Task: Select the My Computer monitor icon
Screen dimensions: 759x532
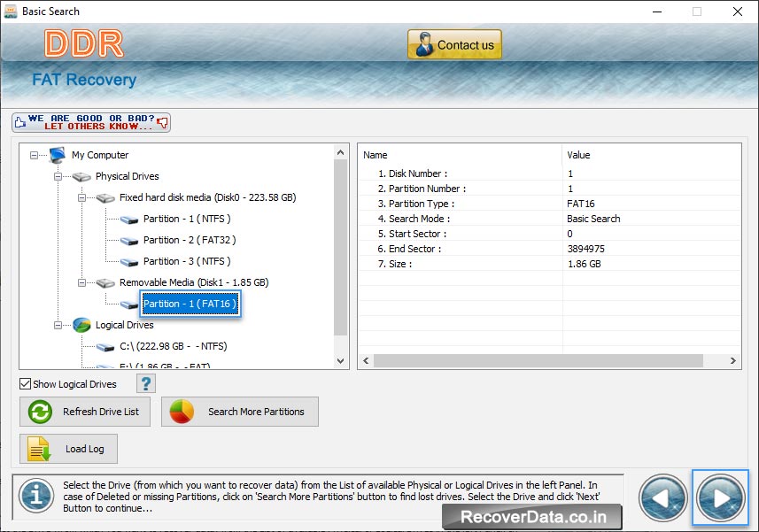Action: point(57,155)
